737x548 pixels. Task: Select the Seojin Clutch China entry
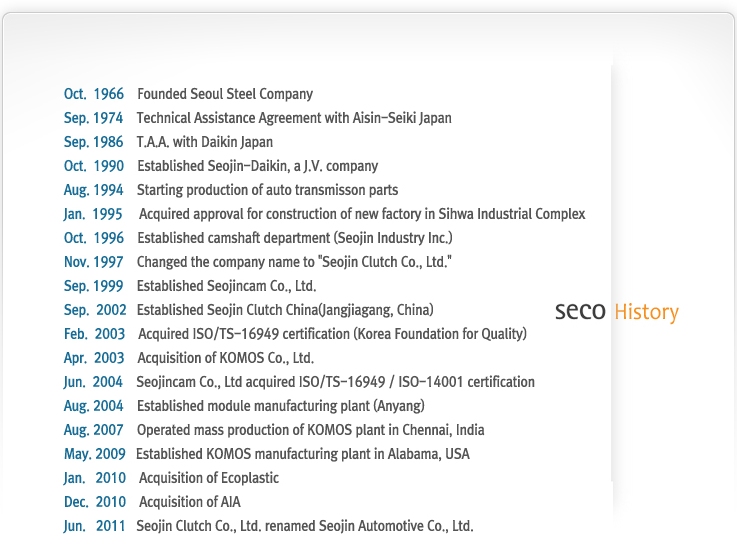285,310
